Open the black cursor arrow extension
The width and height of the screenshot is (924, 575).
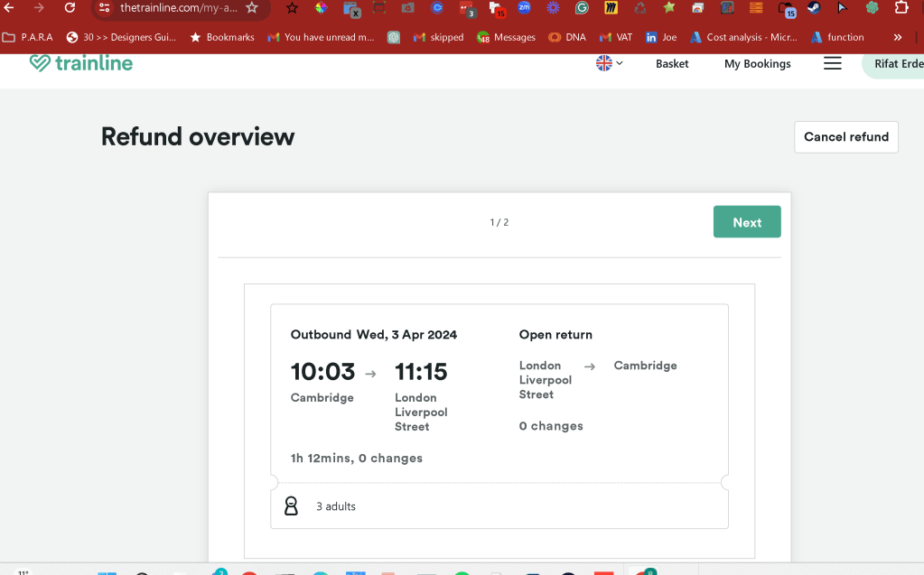843,7
